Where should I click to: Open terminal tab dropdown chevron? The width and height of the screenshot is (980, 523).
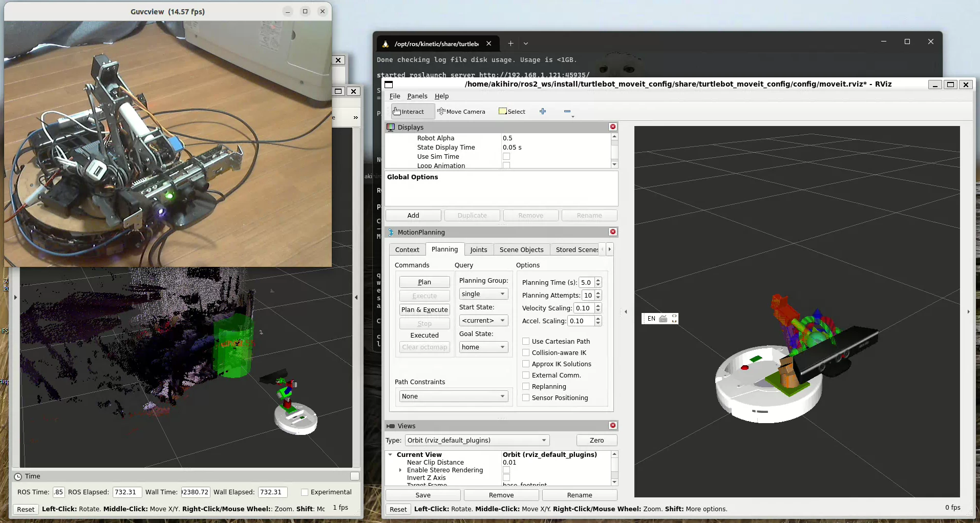526,44
